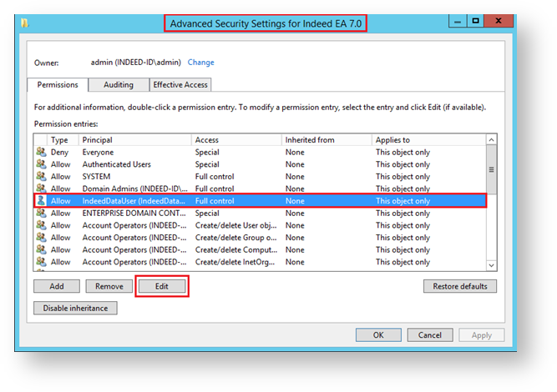
Task: Click group icon of Create/delete Comput row
Action: pyautogui.click(x=41, y=249)
